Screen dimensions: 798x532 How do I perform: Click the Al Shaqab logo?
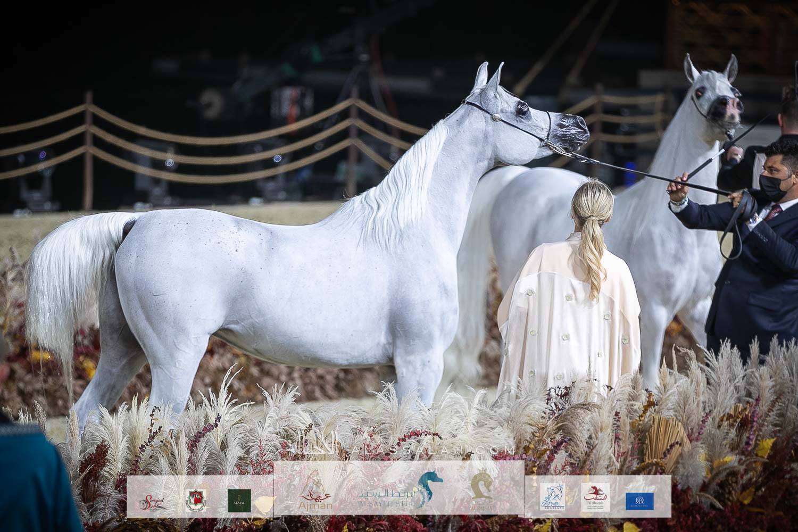point(596,497)
